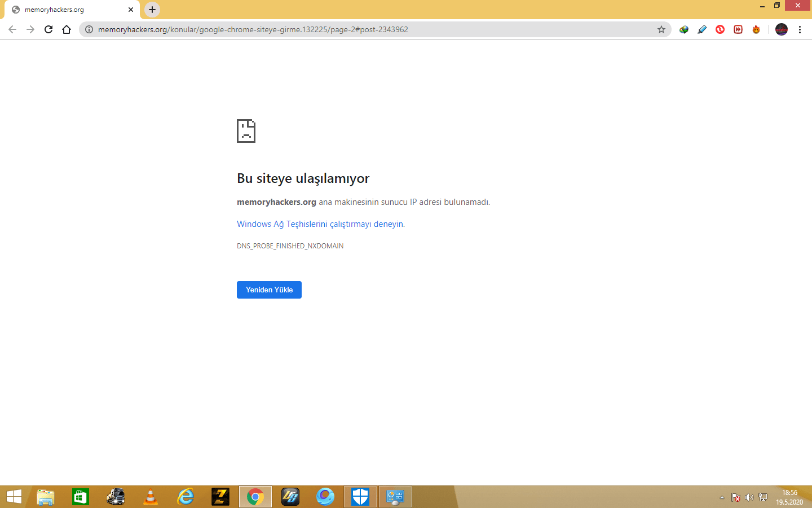Viewport: 812px width, 508px height.
Task: Open the network connection tray icon
Action: pyautogui.click(x=763, y=497)
